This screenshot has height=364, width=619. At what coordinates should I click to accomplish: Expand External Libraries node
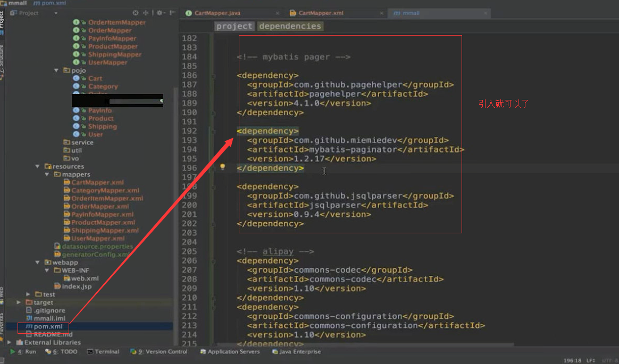[9, 342]
